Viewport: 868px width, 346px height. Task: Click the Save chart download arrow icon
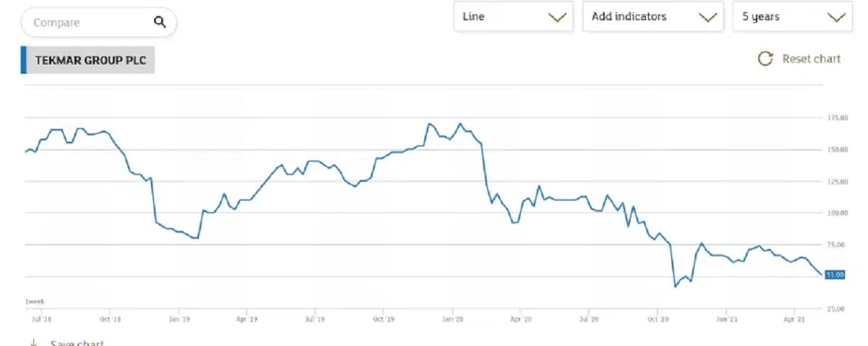pos(33,342)
